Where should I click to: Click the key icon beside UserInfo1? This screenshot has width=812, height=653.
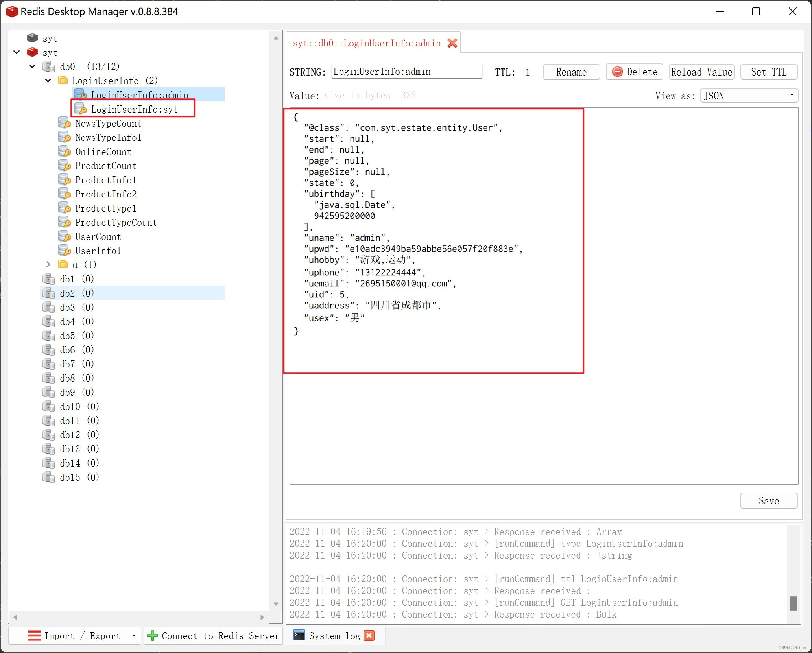[65, 250]
